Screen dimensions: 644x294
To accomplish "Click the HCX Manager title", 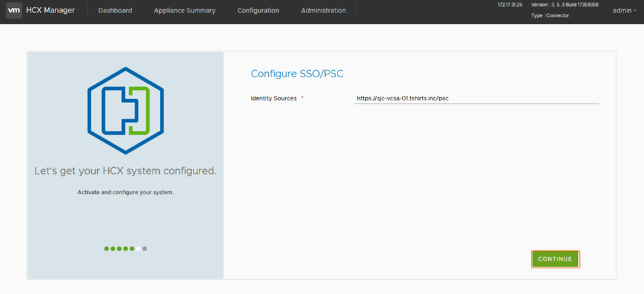I will (50, 11).
